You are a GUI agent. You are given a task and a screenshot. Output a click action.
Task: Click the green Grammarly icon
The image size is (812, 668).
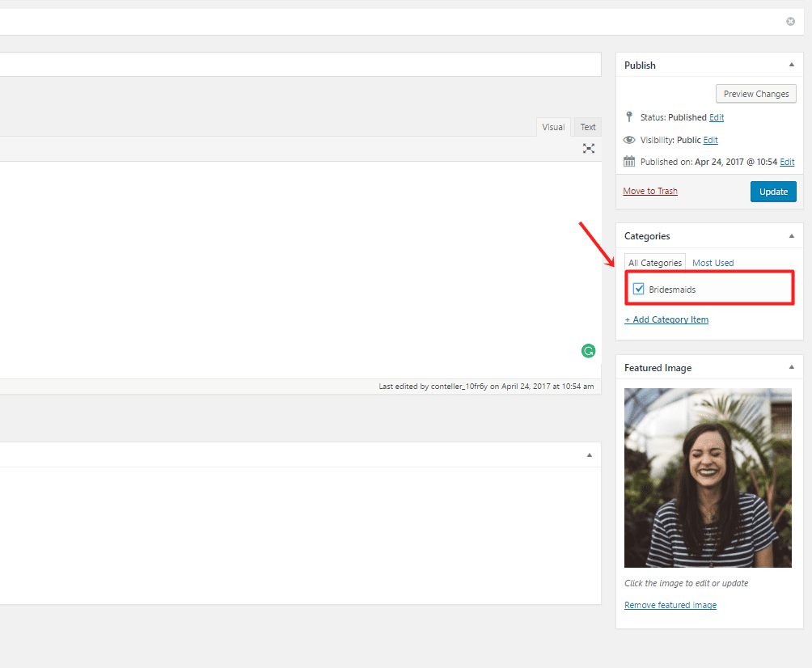point(588,351)
